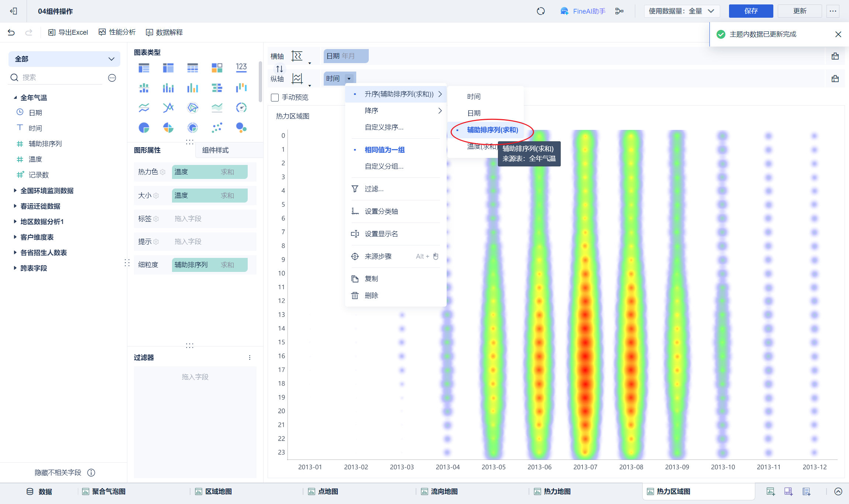The height and width of the screenshot is (504, 849).
Task: Select the scatter plot chart type icon
Action: point(217,128)
